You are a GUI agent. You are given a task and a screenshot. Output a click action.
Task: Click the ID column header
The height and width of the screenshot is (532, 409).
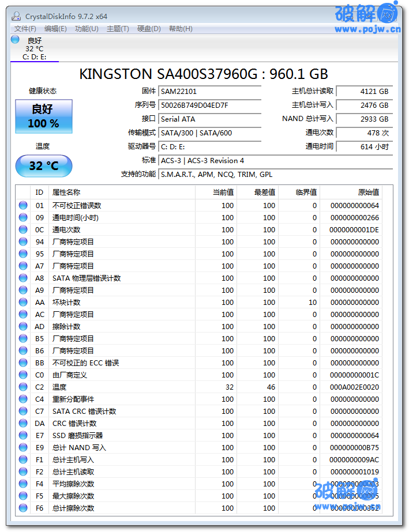pos(39,193)
